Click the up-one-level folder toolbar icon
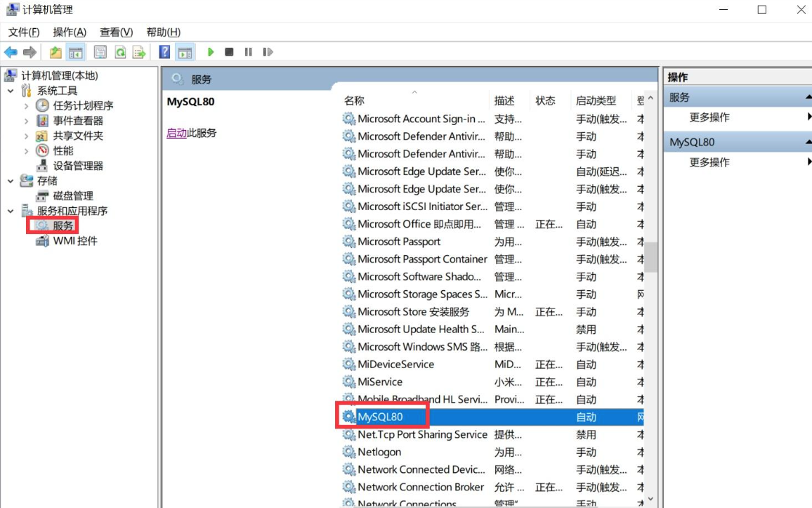The image size is (812, 508). pos(55,52)
